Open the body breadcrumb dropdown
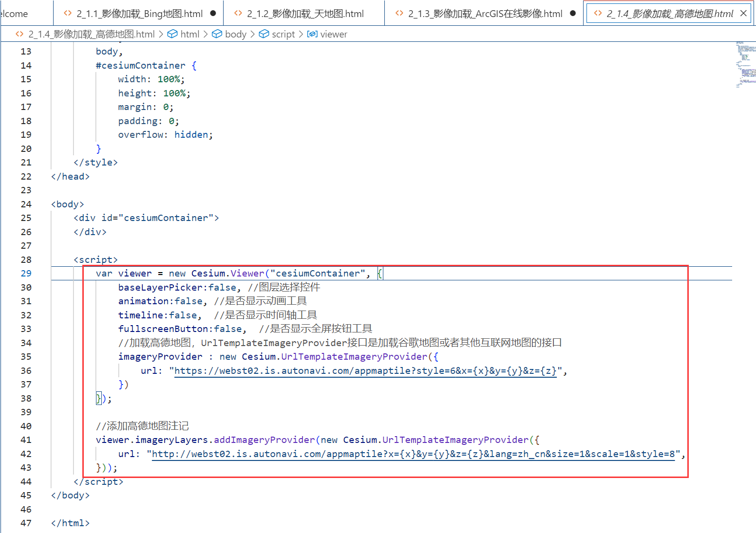This screenshot has width=756, height=533. coord(236,34)
